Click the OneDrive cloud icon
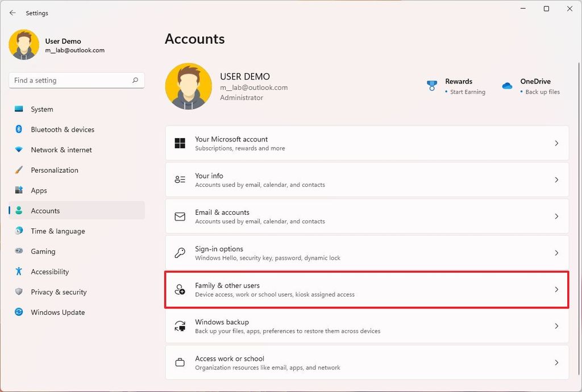This screenshot has width=582, height=392. click(507, 86)
